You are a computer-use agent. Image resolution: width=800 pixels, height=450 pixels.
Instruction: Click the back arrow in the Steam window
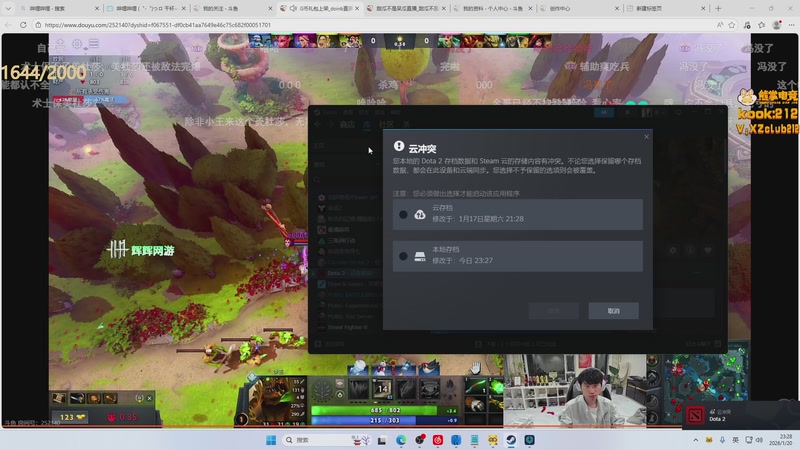tap(317, 124)
